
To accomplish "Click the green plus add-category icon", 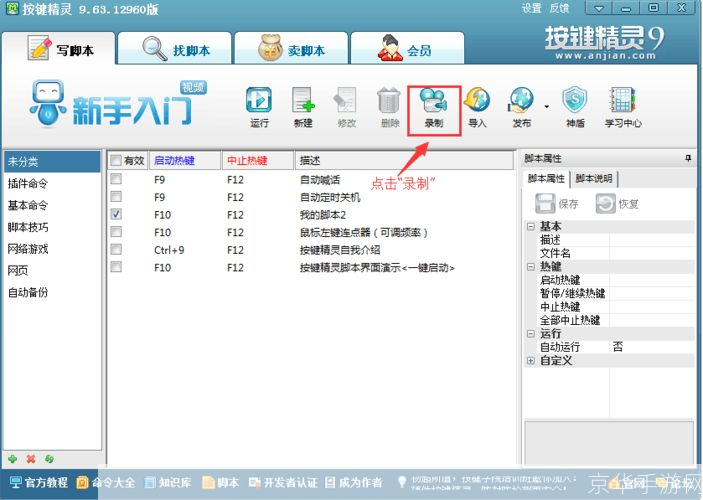I will [x=13, y=459].
